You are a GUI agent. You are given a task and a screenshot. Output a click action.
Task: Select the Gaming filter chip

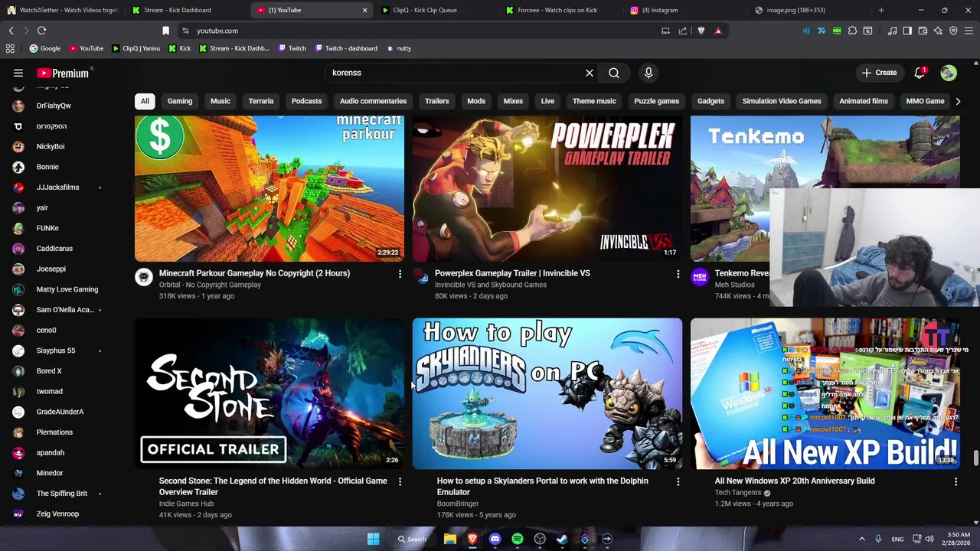[x=180, y=101]
